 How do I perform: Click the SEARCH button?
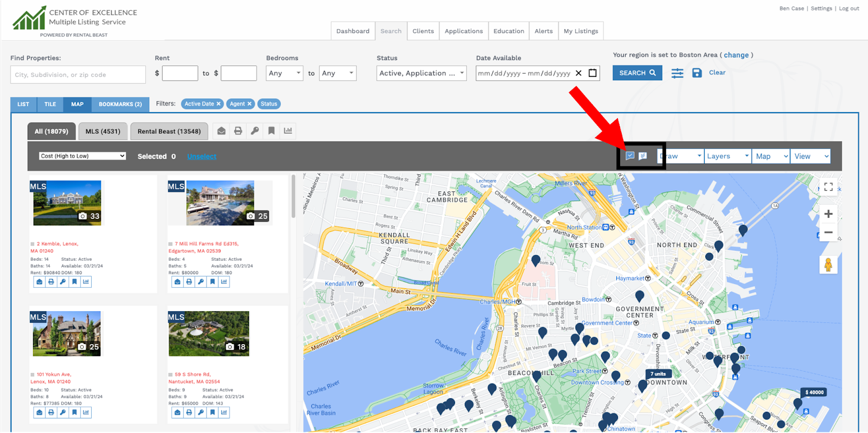[637, 73]
